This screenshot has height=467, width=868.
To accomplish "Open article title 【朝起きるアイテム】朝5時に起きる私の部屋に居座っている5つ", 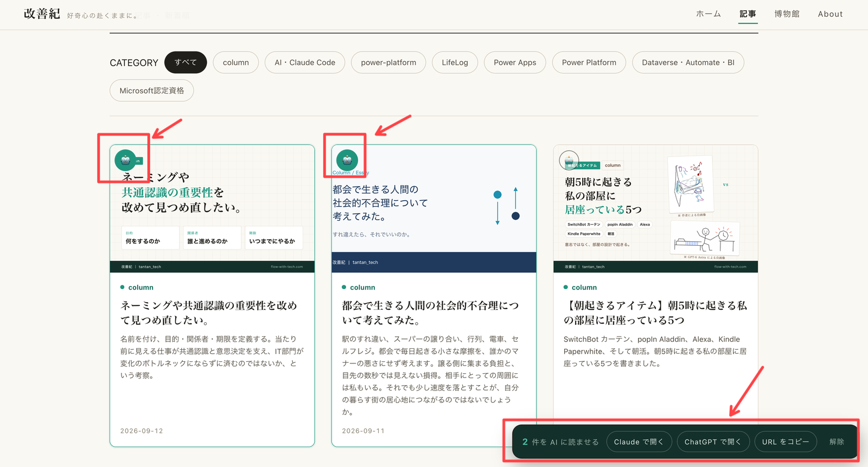I will [655, 313].
